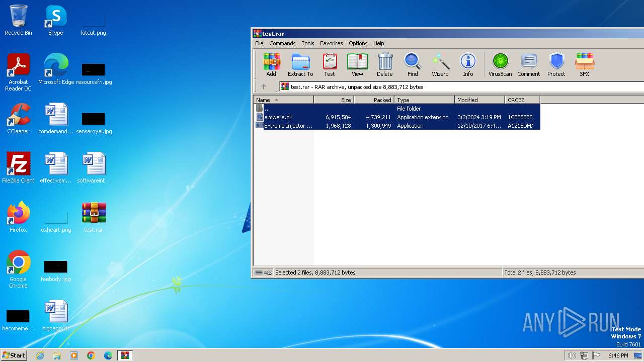Select the CCleaner desktop shortcut
Image resolution: width=644 pixels, height=362 pixels.
[18, 119]
